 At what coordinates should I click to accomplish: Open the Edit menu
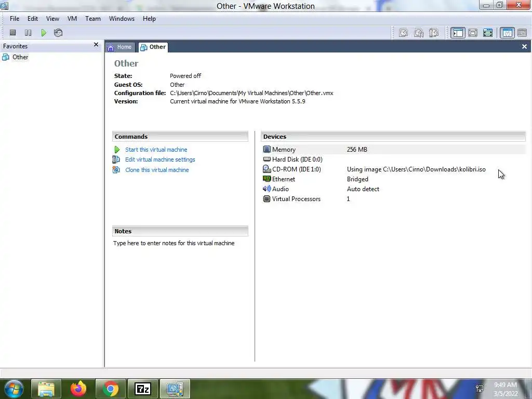click(x=33, y=19)
